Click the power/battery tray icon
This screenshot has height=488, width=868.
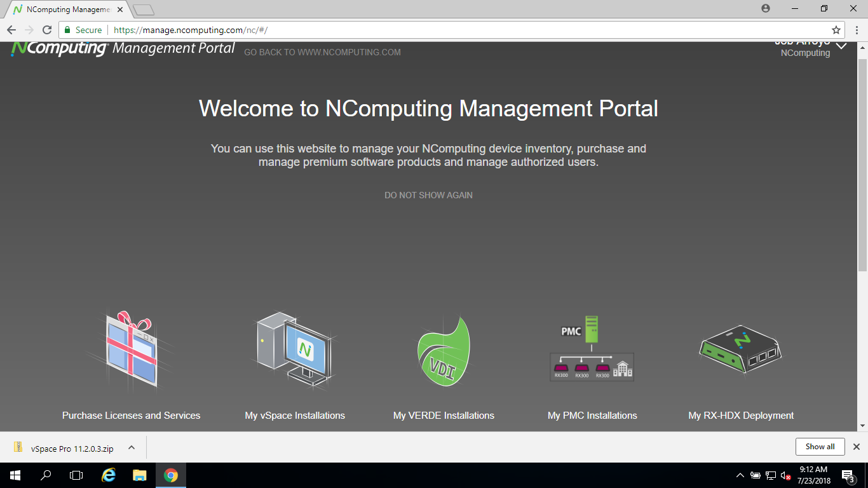(756, 475)
